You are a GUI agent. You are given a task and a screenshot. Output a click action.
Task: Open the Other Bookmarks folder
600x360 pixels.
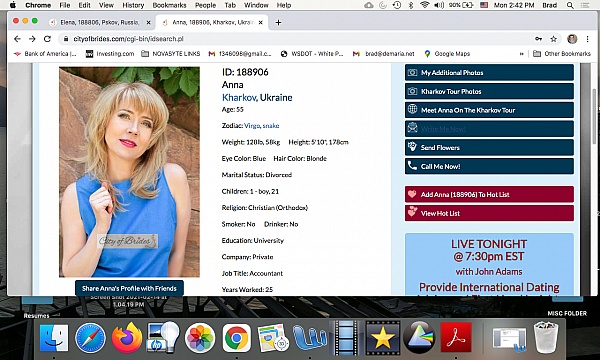point(562,54)
